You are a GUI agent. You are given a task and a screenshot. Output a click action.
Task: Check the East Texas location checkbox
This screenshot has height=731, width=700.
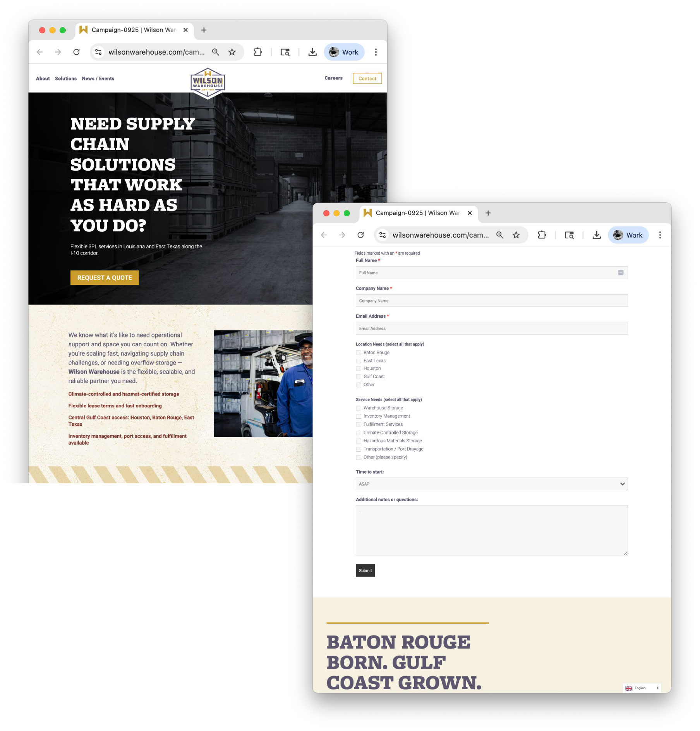coord(359,361)
